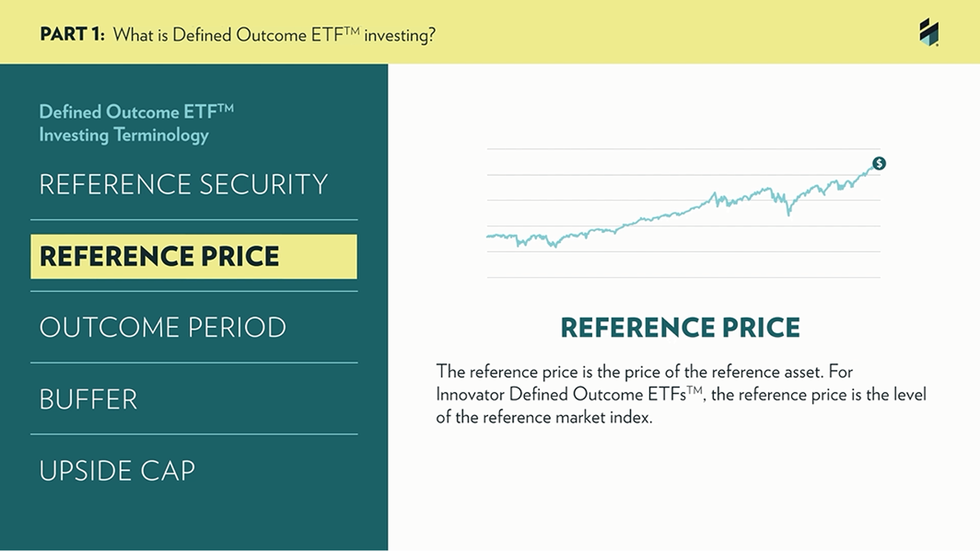Screen dimensions: 980x551
Task: Open the OUTCOME PERIOD term
Action: pyautogui.click(x=162, y=328)
